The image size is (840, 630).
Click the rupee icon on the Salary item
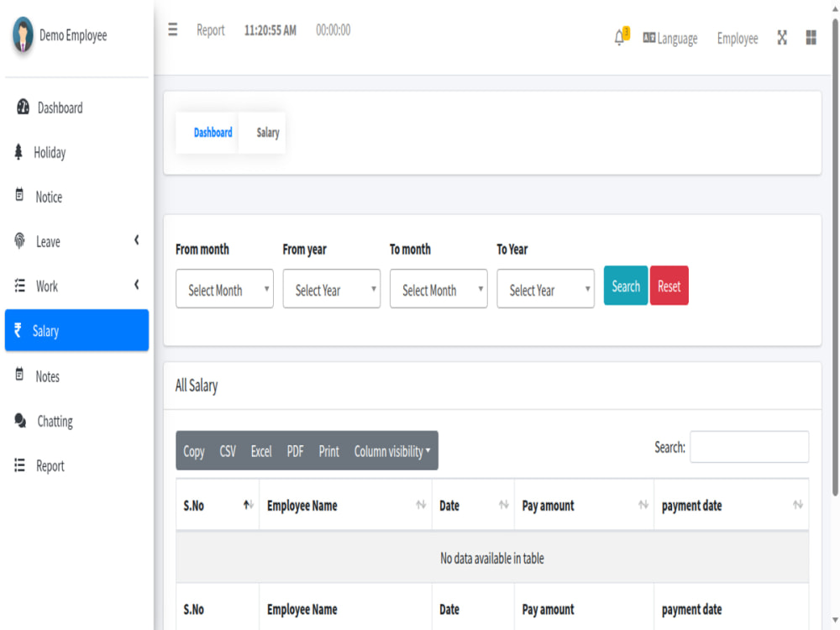tap(18, 330)
